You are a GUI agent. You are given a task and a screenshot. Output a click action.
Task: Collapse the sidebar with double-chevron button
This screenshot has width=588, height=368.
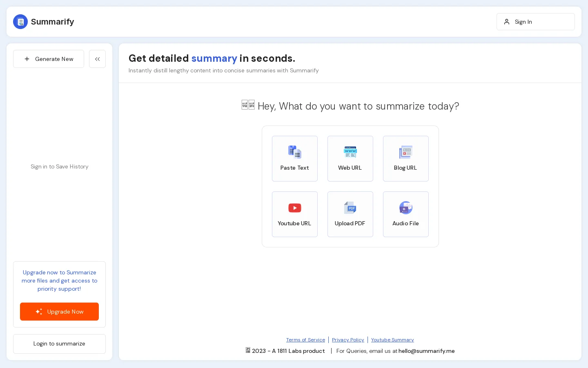click(97, 59)
